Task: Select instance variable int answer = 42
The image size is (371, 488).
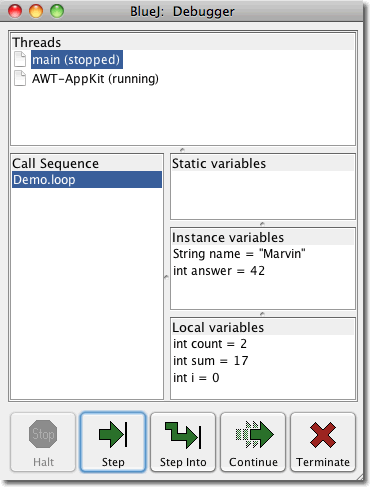Action: (219, 271)
